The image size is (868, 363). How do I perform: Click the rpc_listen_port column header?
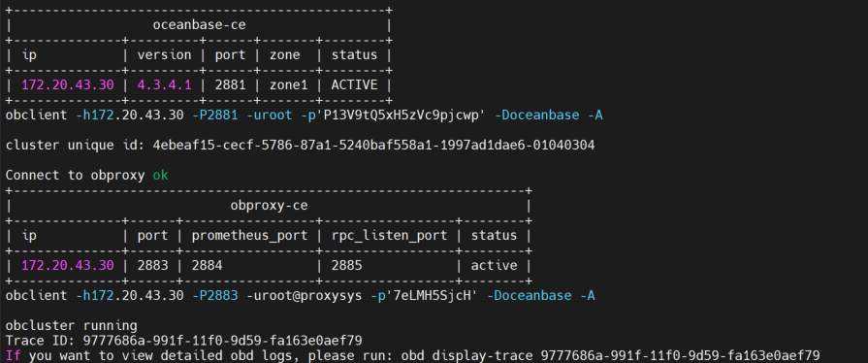[x=389, y=236]
